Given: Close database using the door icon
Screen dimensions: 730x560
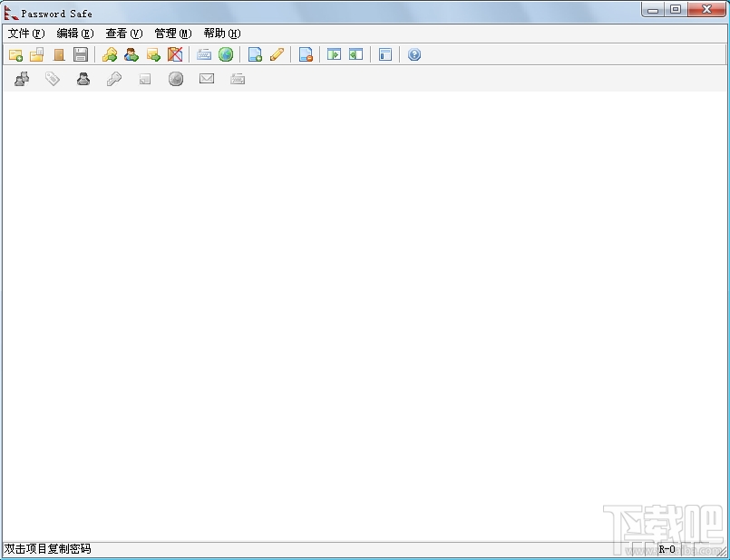Looking at the screenshot, I should tap(59, 55).
